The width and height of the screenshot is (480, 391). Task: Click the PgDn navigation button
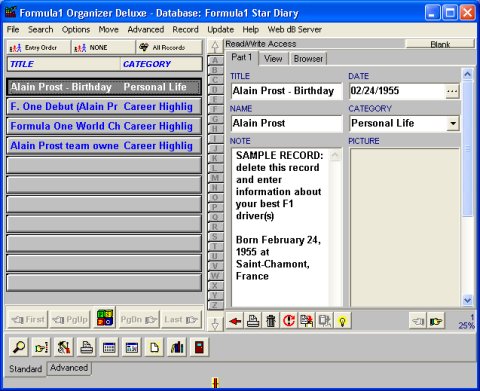click(139, 320)
